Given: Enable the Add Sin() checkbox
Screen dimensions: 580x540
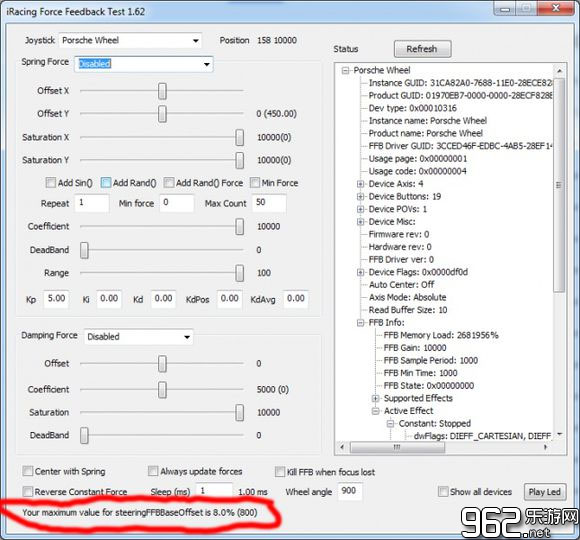Looking at the screenshot, I should tap(50, 183).
